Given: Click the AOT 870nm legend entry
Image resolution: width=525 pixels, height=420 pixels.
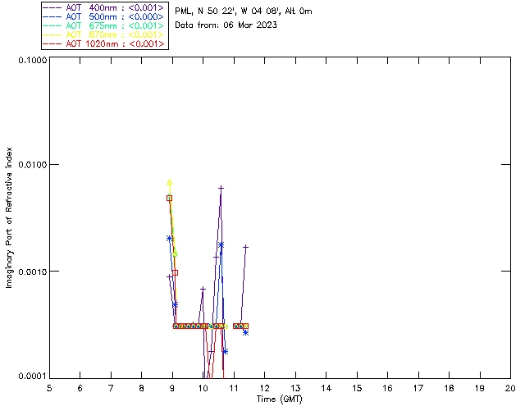Looking at the screenshot, I should (x=103, y=34).
